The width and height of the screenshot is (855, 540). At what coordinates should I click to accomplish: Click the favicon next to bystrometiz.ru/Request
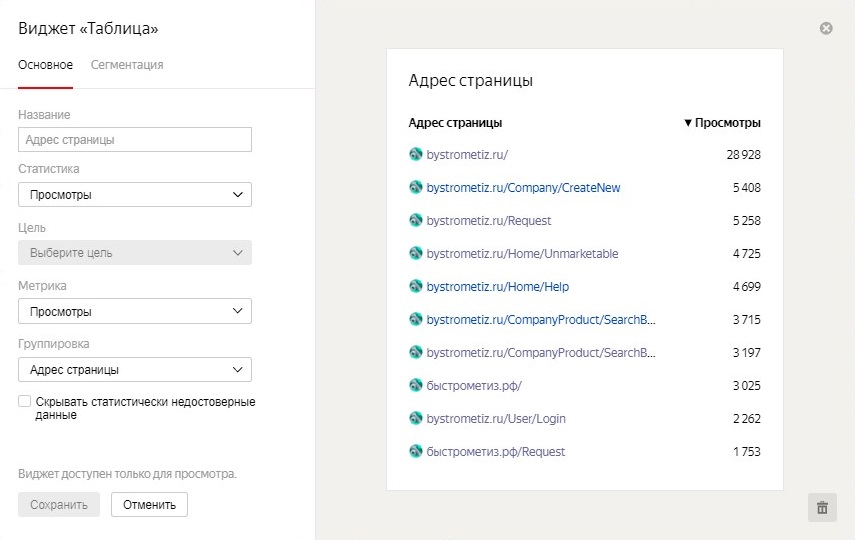pyautogui.click(x=416, y=220)
